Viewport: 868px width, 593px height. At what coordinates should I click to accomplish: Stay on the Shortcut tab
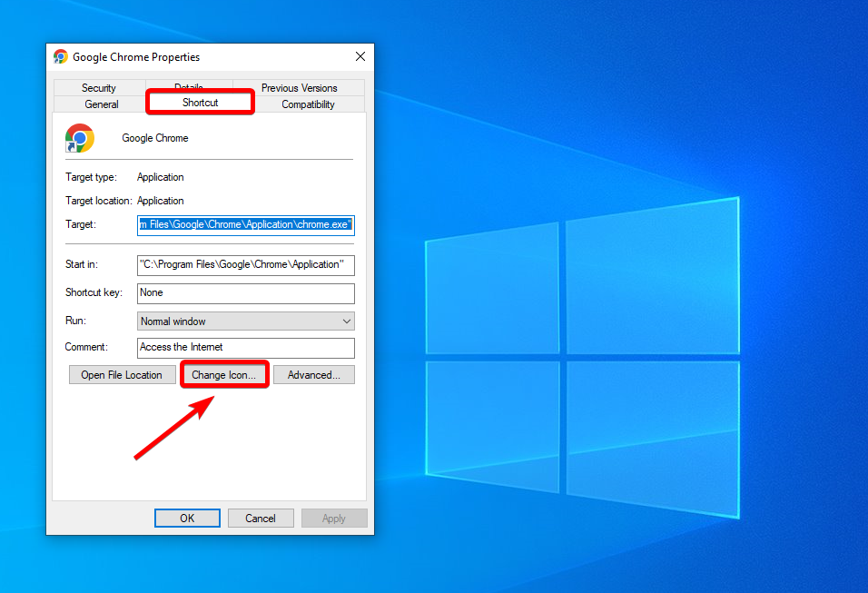click(x=199, y=102)
